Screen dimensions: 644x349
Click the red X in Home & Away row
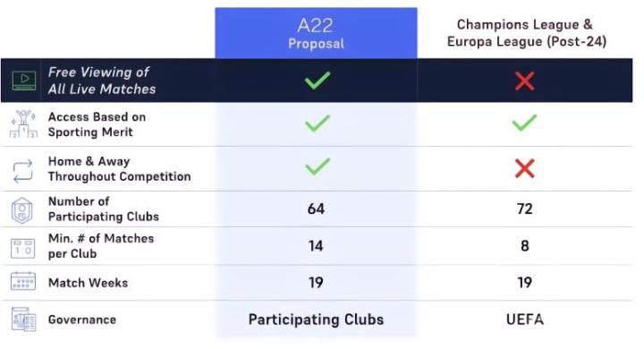tap(525, 168)
